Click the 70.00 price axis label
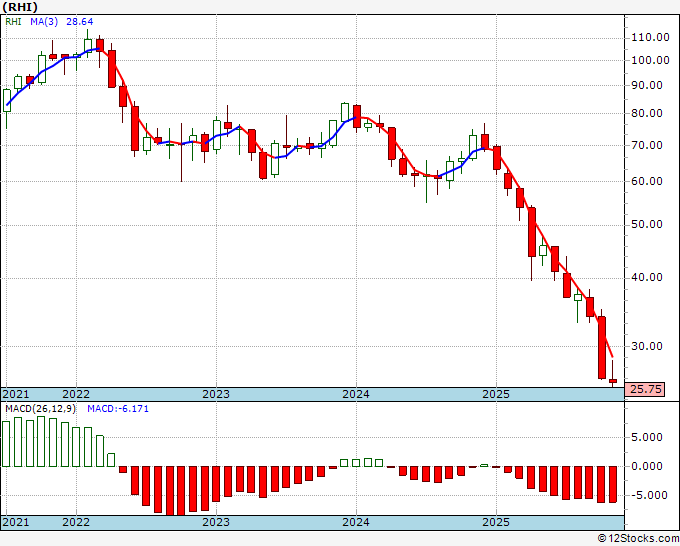680x546 pixels. (x=647, y=145)
